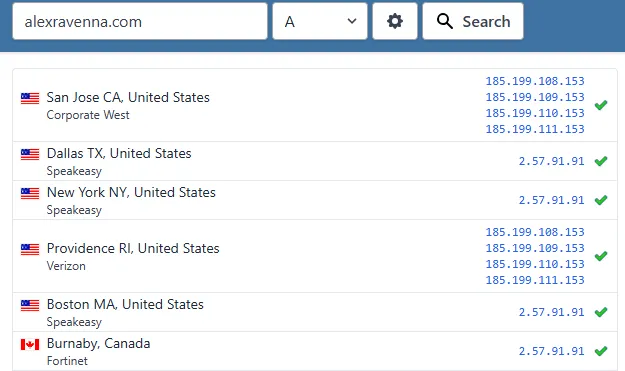Click the US flag beside Boston MA

(30, 305)
